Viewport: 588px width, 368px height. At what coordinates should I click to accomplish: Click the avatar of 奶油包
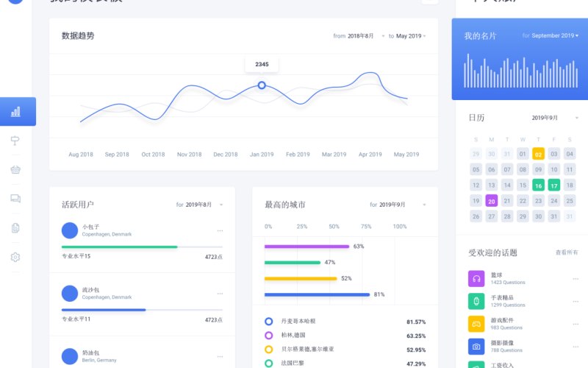[x=70, y=356]
